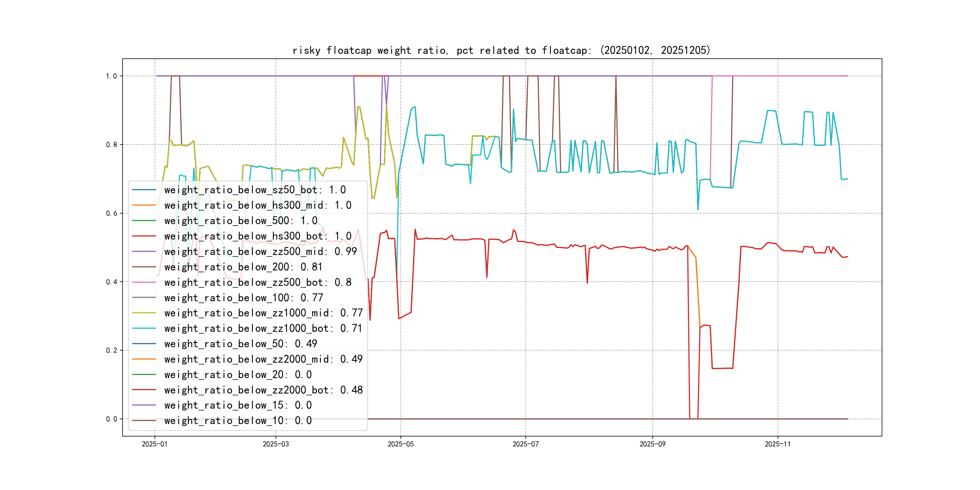The width and height of the screenshot is (980, 490).
Task: Select legend label weight_ratio_below_zz2000_mid
Action: 263,359
